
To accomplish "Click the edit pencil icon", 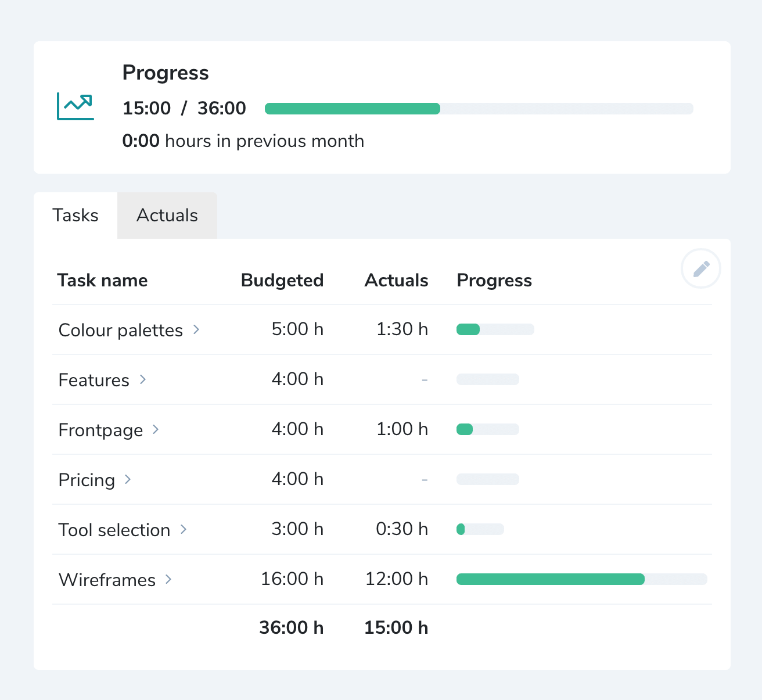I will (700, 268).
